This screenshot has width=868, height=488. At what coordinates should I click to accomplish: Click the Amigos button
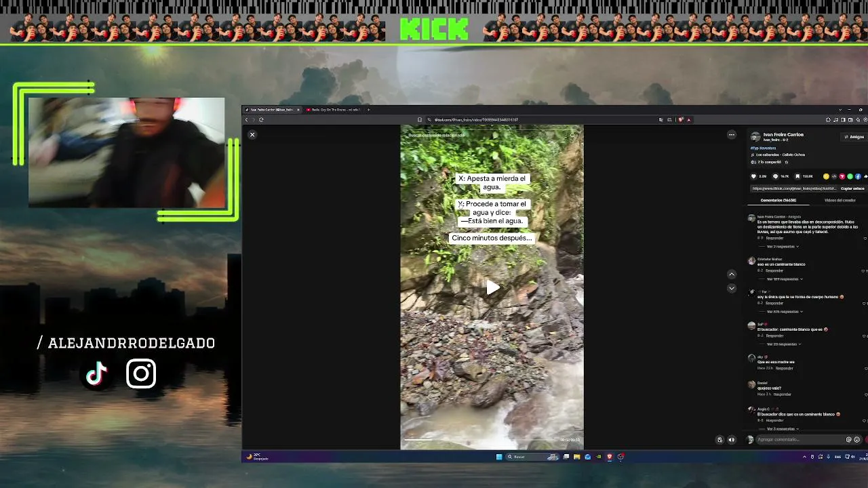(854, 137)
